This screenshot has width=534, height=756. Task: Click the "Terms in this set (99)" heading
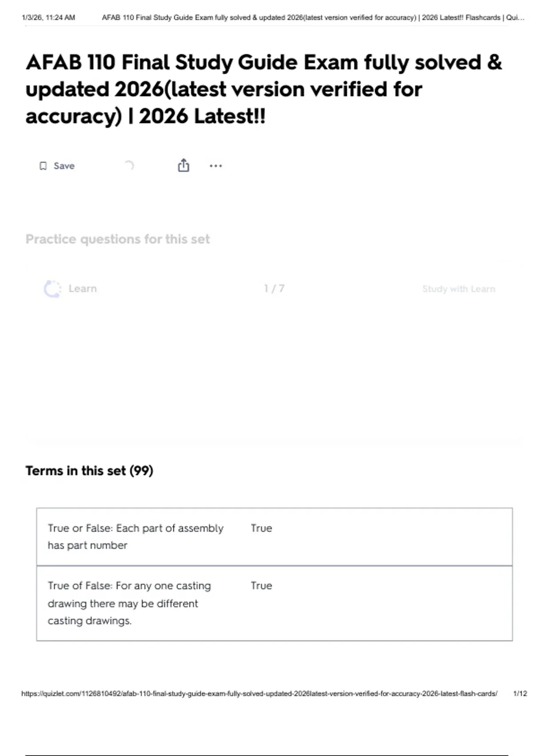pyautogui.click(x=89, y=470)
